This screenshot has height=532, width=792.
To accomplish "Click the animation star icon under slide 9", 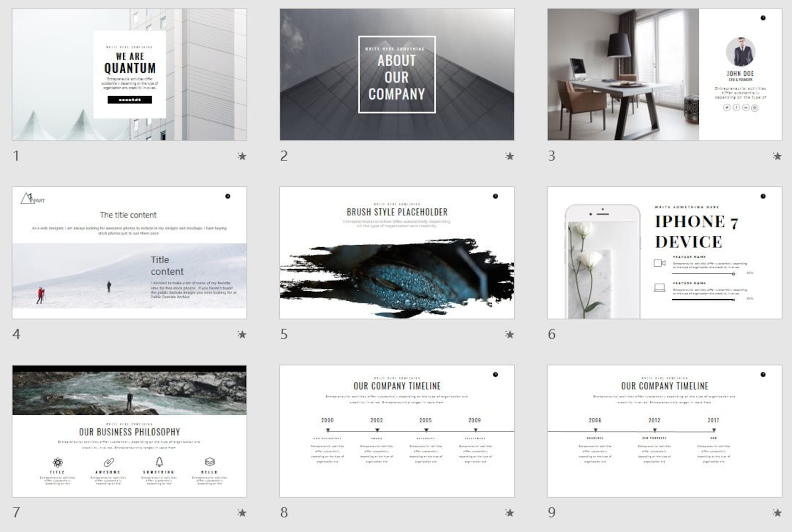I will [x=777, y=513].
